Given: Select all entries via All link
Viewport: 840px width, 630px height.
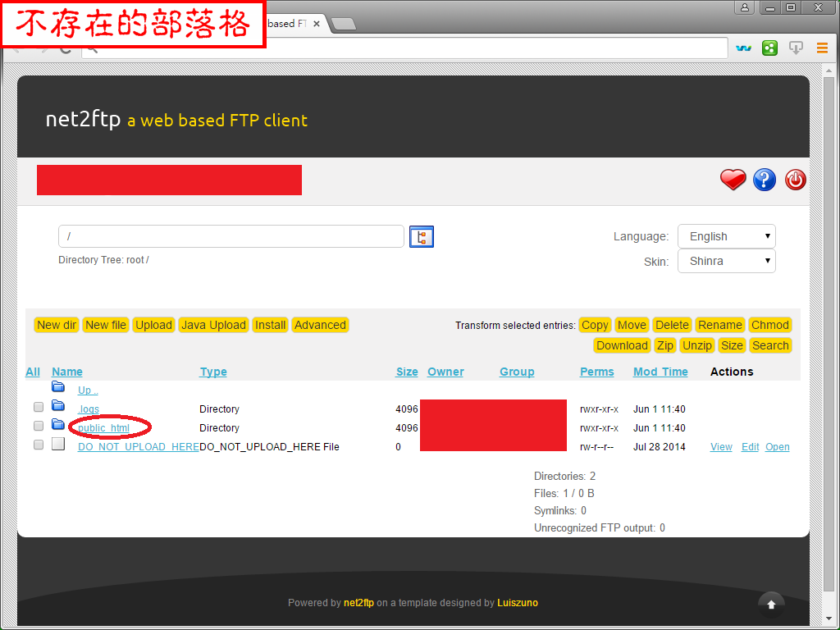Looking at the screenshot, I should [33, 372].
